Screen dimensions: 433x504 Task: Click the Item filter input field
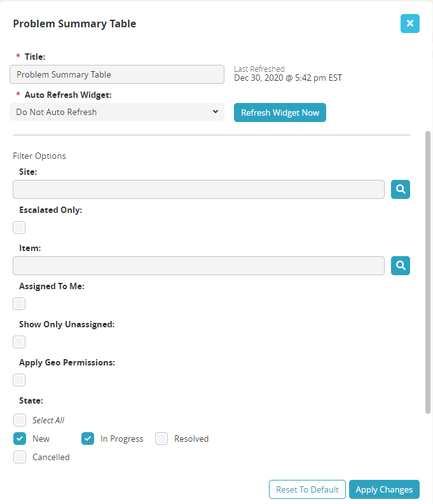(198, 266)
